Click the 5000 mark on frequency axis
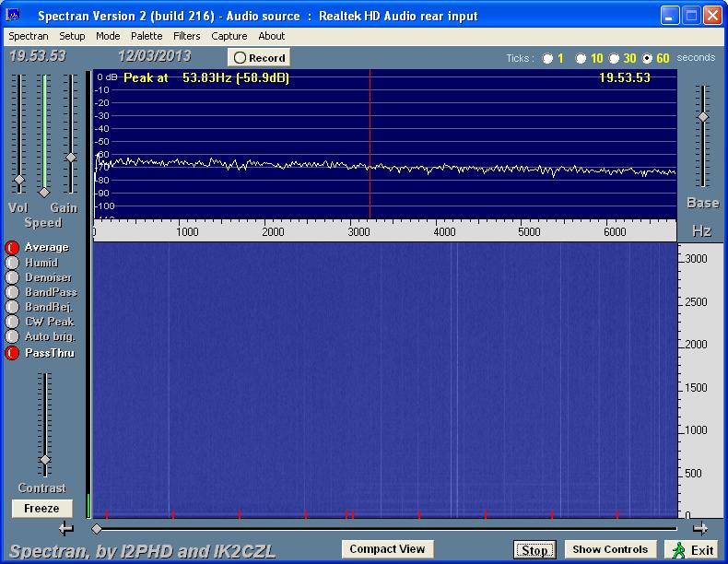Viewport: 728px width, 564px height. (x=529, y=231)
